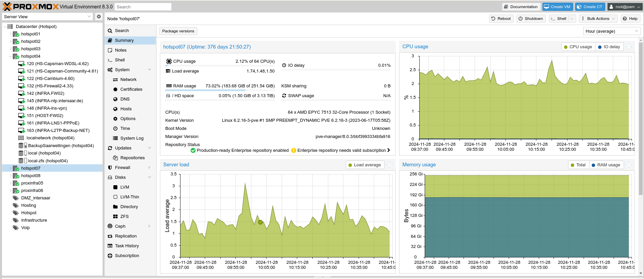Open the root@pam user menu
This screenshot has height=279, width=644.
point(625,7)
